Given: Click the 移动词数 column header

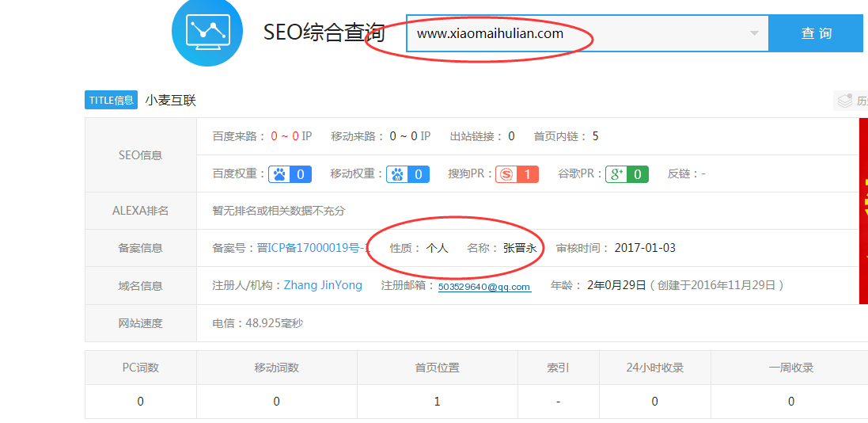Looking at the screenshot, I should [x=277, y=368].
